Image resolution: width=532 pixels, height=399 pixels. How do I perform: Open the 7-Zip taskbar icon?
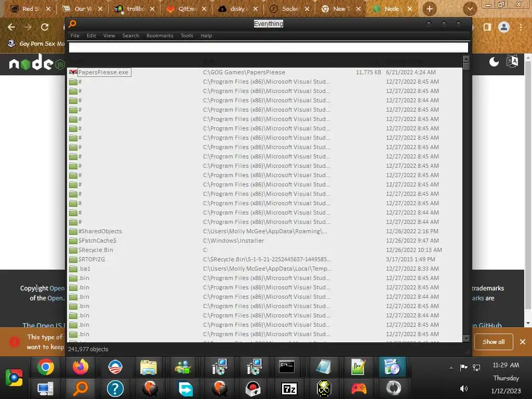pos(289,389)
